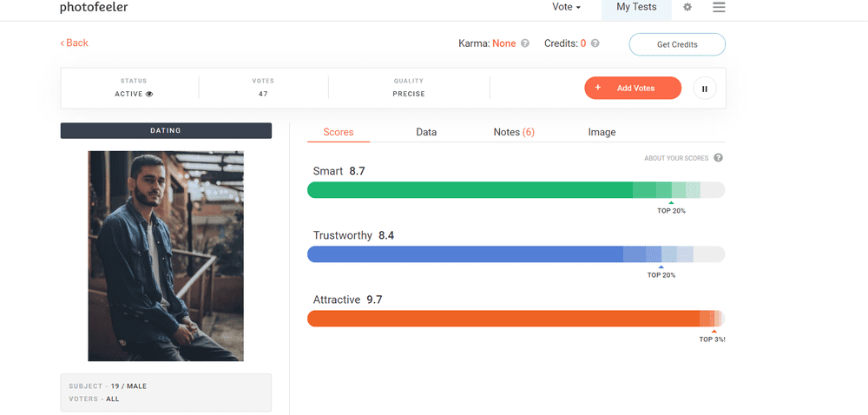The width and height of the screenshot is (868, 415).
Task: Click the green Smart score bar
Action: [516, 190]
